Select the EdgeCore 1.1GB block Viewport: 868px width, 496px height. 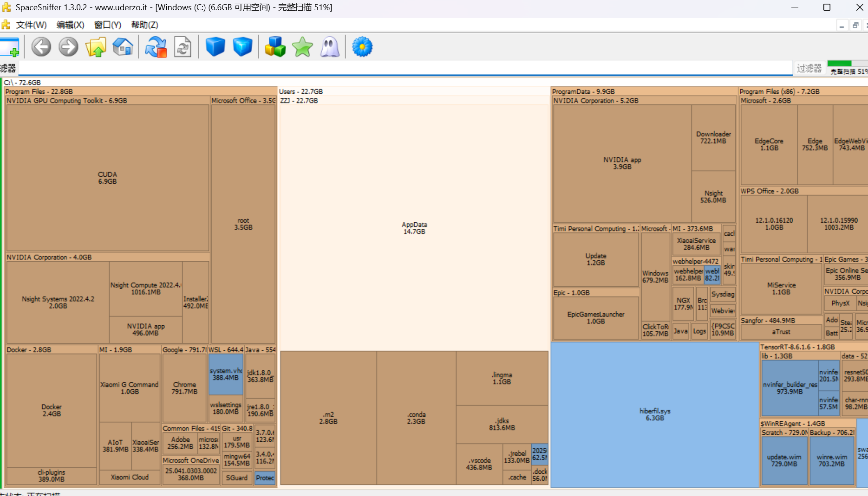point(769,144)
